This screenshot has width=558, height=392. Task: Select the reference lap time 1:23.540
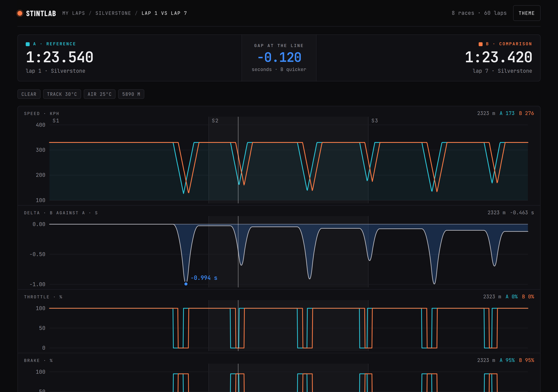(x=60, y=57)
